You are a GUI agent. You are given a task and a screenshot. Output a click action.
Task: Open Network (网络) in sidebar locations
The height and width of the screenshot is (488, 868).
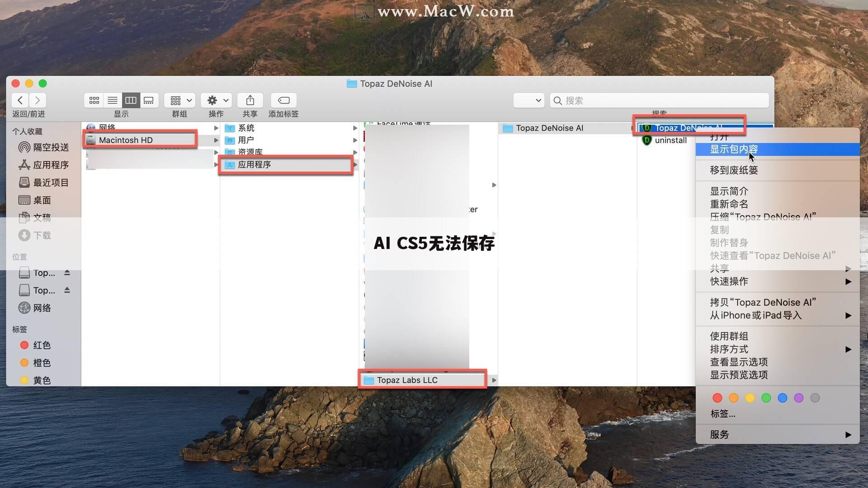click(x=34, y=308)
